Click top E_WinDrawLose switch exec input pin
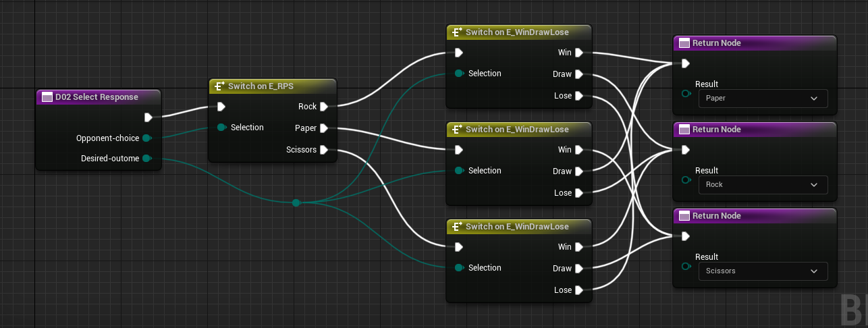The width and height of the screenshot is (868, 328). (x=458, y=53)
